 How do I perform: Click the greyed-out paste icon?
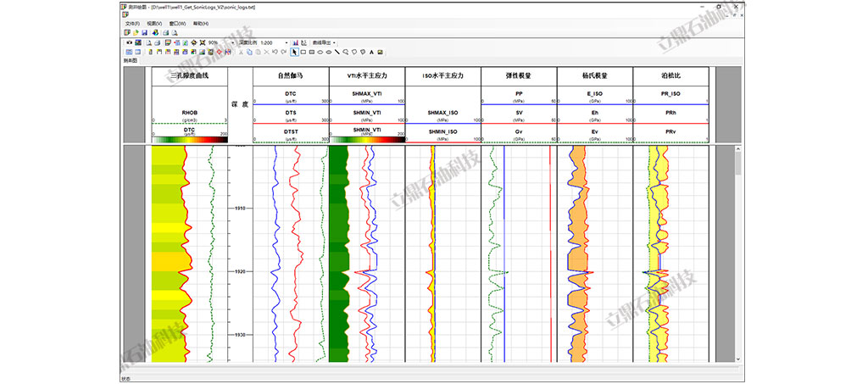pyautogui.click(x=258, y=52)
